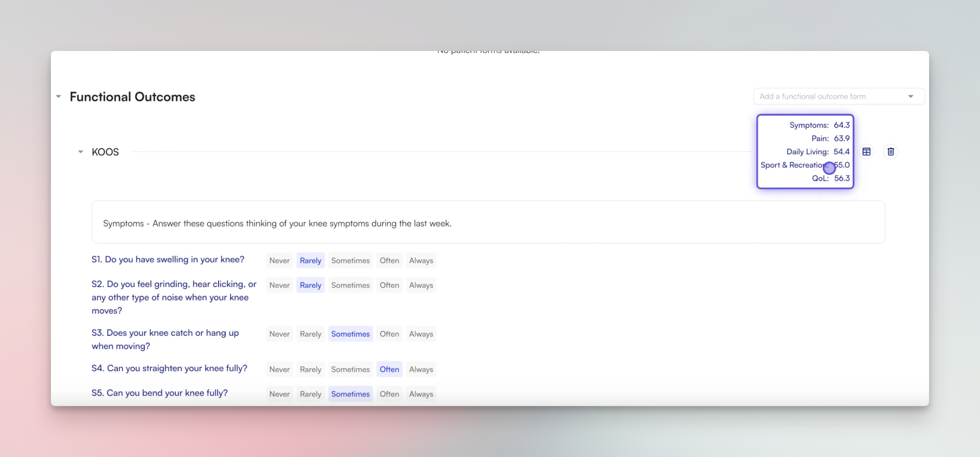Choose Always for S2 grinding question
Viewport: 980px width, 457px height.
click(x=421, y=285)
